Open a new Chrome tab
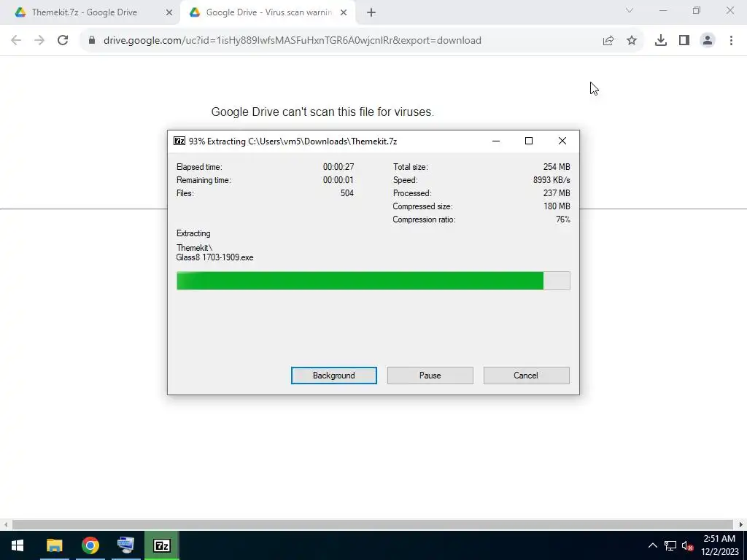Image resolution: width=747 pixels, height=560 pixels. (x=371, y=13)
